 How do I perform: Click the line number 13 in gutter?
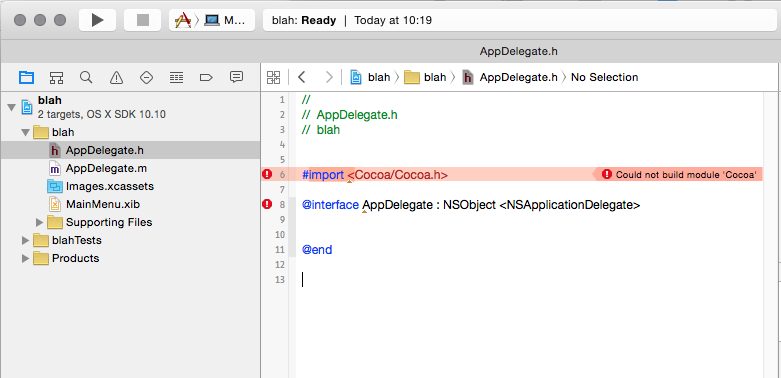coord(281,279)
